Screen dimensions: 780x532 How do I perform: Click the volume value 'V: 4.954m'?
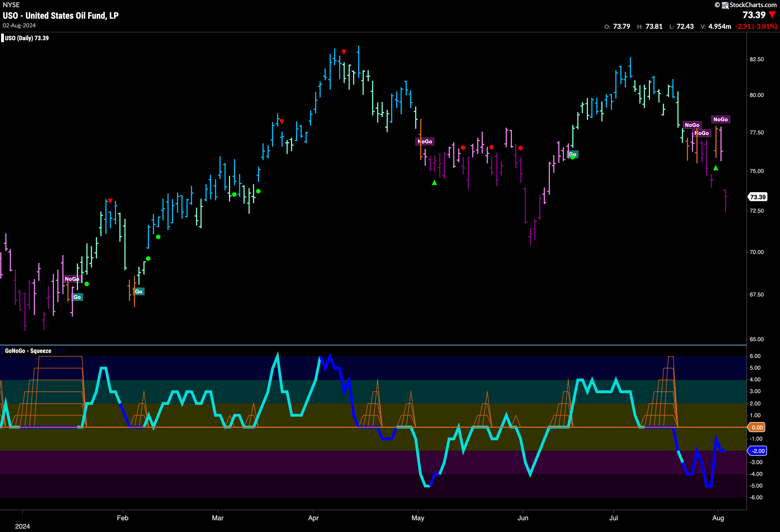716,27
